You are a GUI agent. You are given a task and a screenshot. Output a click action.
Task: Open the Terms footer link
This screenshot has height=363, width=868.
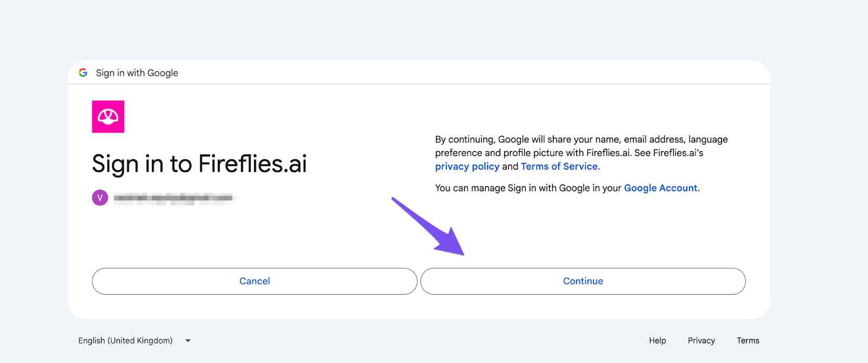(x=748, y=341)
